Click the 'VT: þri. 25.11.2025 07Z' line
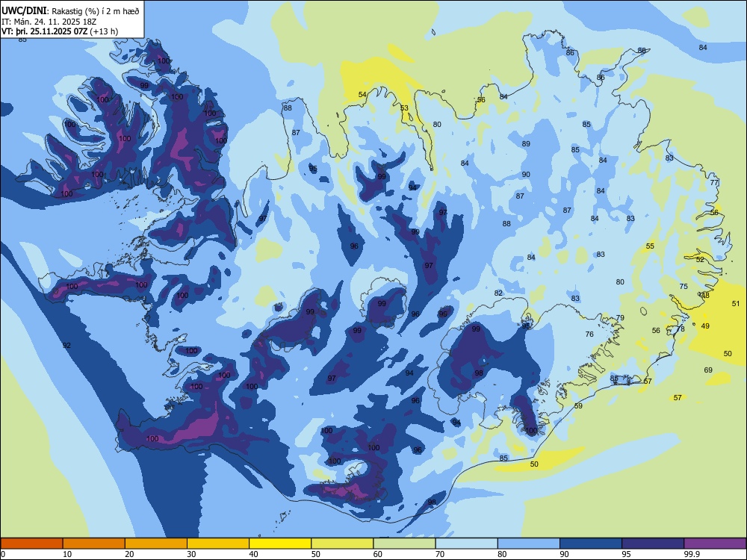 (45, 31)
